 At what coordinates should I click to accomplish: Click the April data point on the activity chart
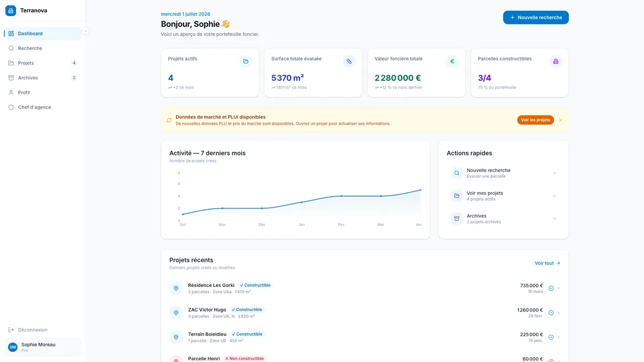420,190
